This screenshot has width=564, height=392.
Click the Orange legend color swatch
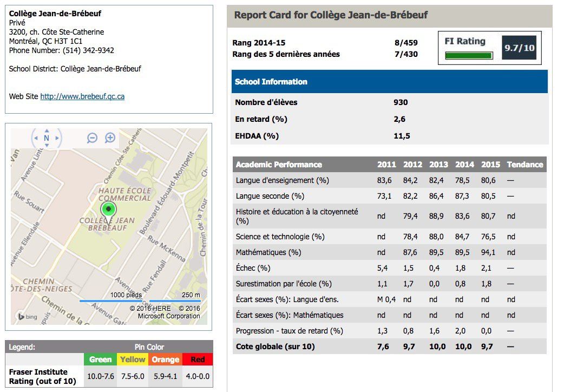(165, 360)
